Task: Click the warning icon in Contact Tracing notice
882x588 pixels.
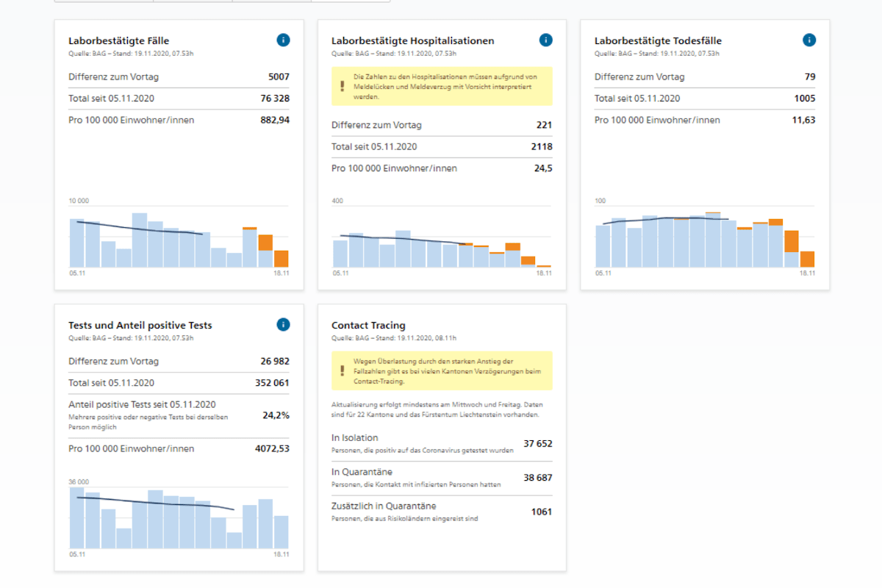Action: coord(341,371)
